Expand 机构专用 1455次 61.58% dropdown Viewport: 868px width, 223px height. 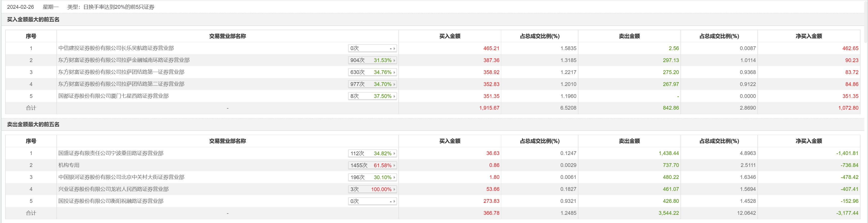click(x=372, y=165)
